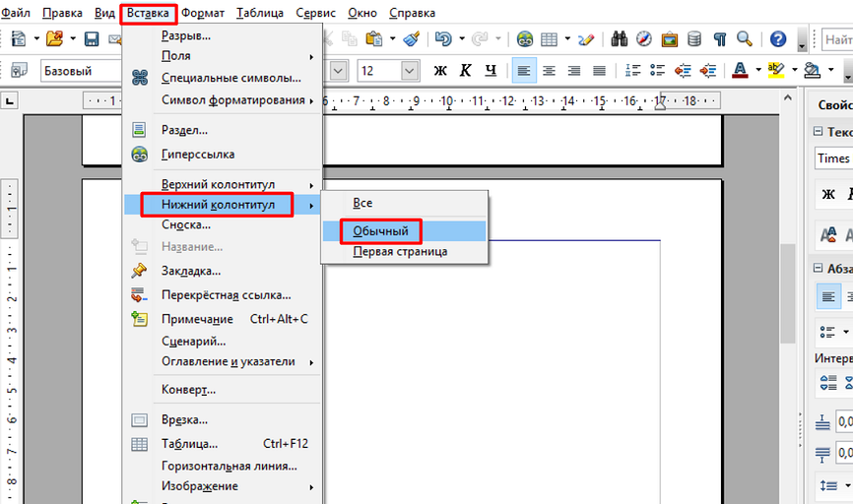Click the Format Paintbrush icon

tap(412, 39)
